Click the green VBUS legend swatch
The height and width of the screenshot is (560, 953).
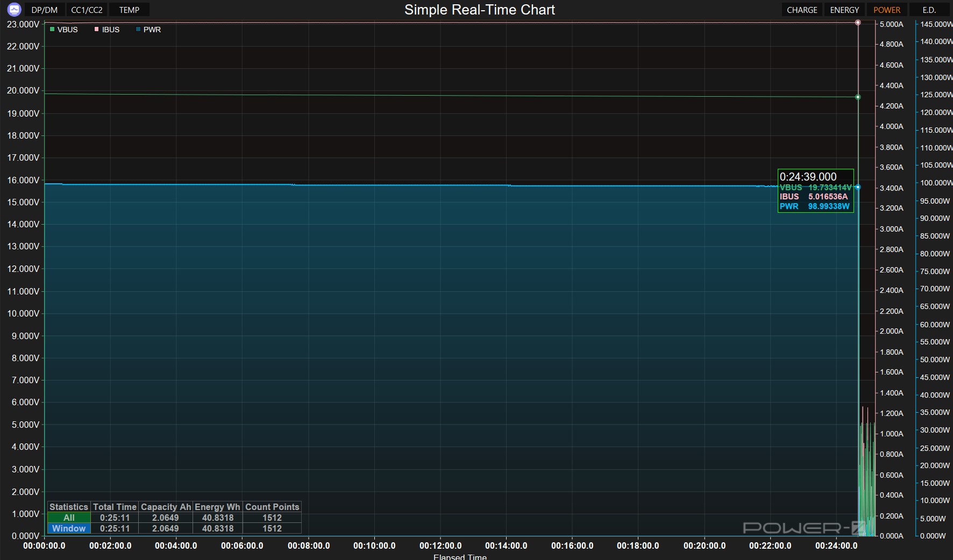tap(52, 30)
